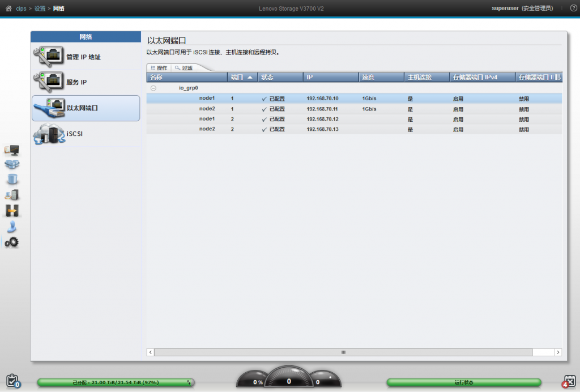580x392 pixels.
Task: Click the 过滤 filter button
Action: click(x=184, y=68)
